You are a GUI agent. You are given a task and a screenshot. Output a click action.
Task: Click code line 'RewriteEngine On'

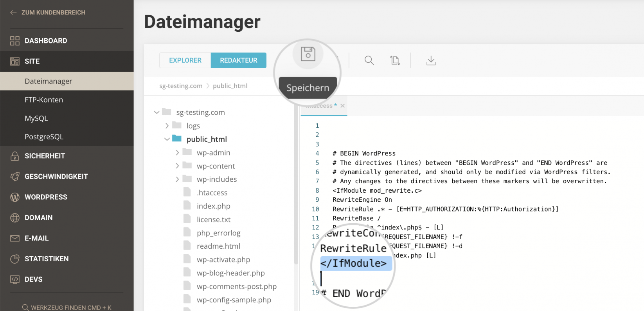[x=362, y=200]
